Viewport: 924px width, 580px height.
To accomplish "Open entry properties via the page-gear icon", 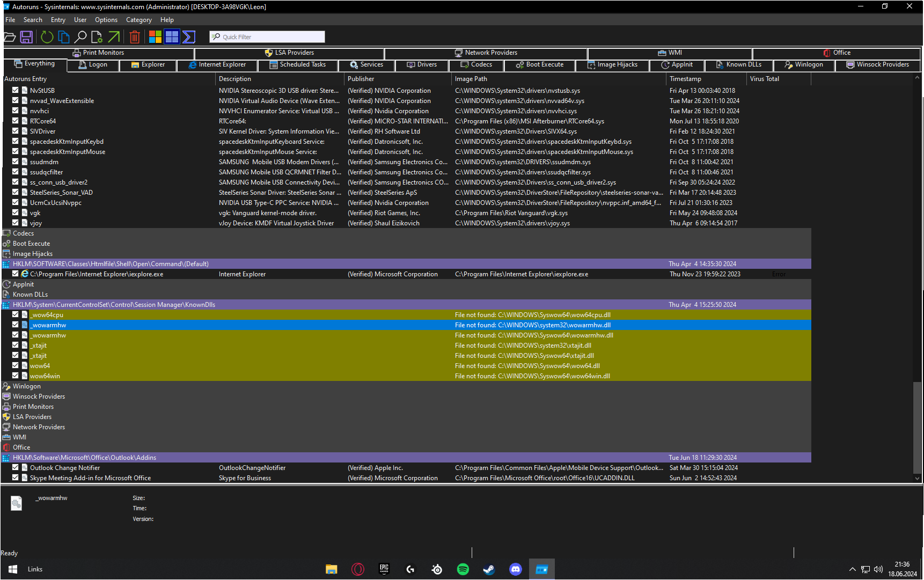I will tap(97, 37).
